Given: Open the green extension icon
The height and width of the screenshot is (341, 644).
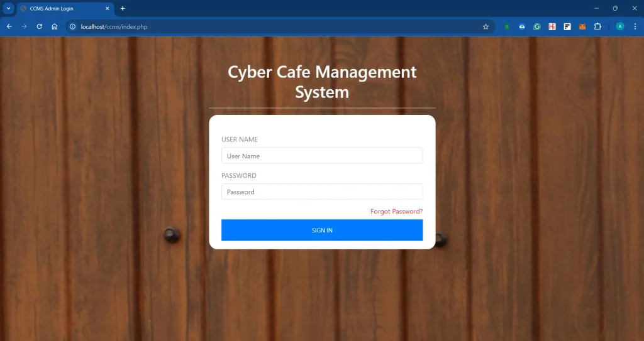Looking at the screenshot, I should click(507, 26).
